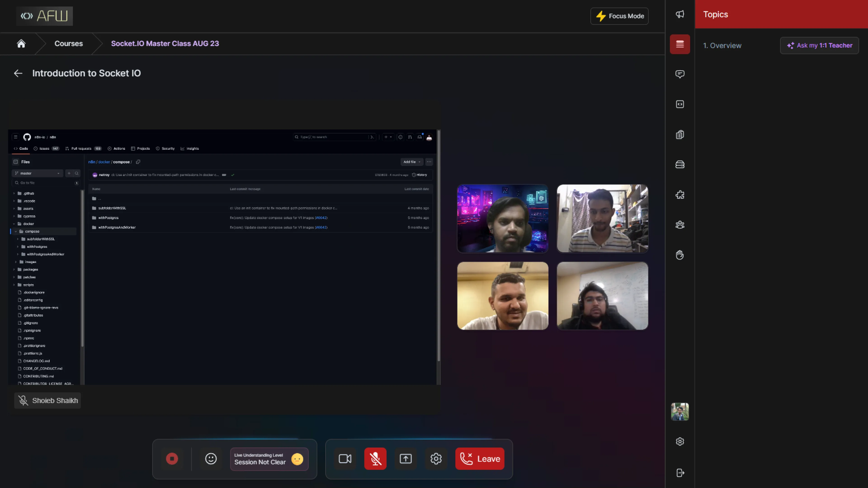The image size is (868, 488).
Task: Toggle the camera video button
Action: click(345, 459)
